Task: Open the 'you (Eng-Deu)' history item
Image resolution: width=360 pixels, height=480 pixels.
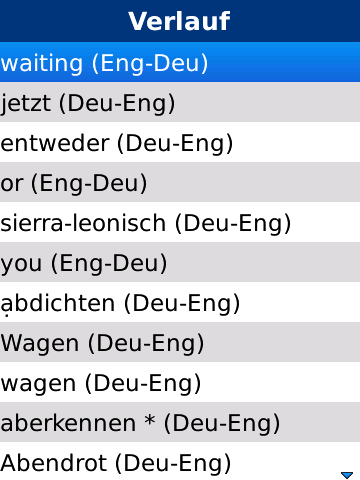Action: (180, 262)
